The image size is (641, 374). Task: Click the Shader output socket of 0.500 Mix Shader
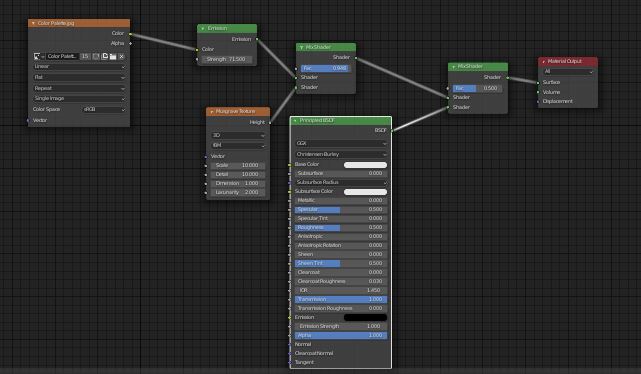(x=508, y=77)
